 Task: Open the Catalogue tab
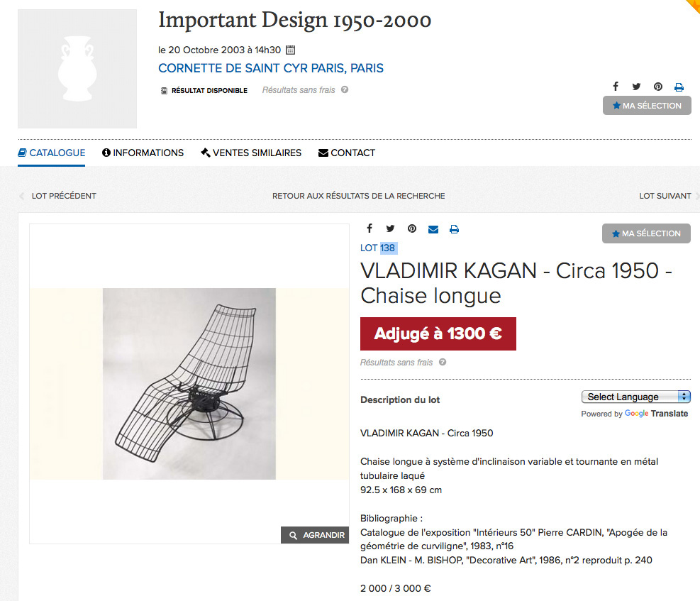coord(51,153)
